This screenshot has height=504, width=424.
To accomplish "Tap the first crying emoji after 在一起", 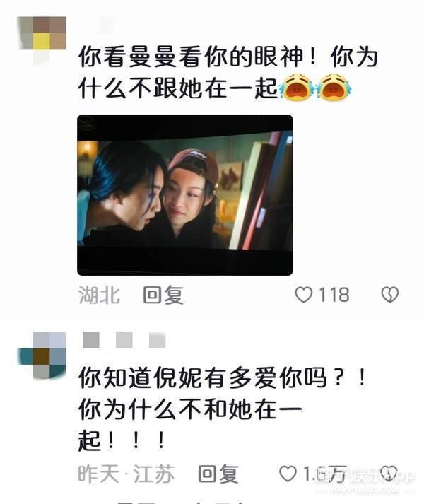I will point(296,88).
